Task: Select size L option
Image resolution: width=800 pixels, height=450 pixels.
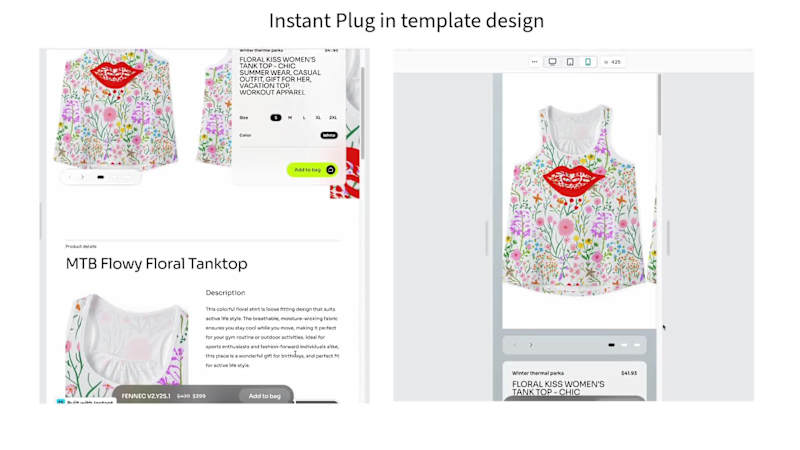Action: [x=304, y=117]
